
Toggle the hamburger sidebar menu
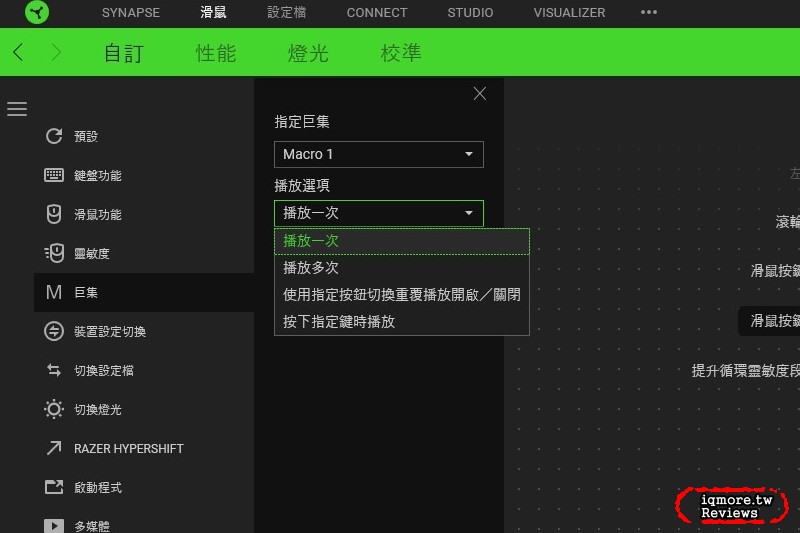point(17,109)
